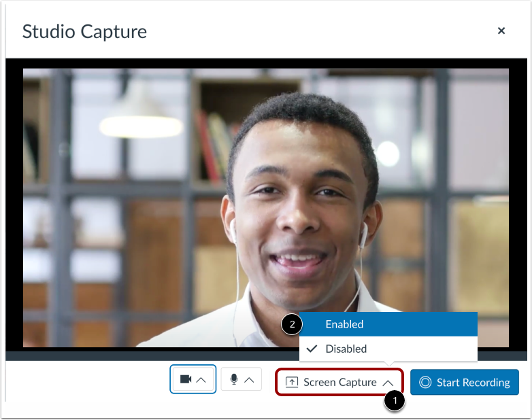Click the screen share upload icon
Screen dimensions: 532x420
tap(292, 383)
